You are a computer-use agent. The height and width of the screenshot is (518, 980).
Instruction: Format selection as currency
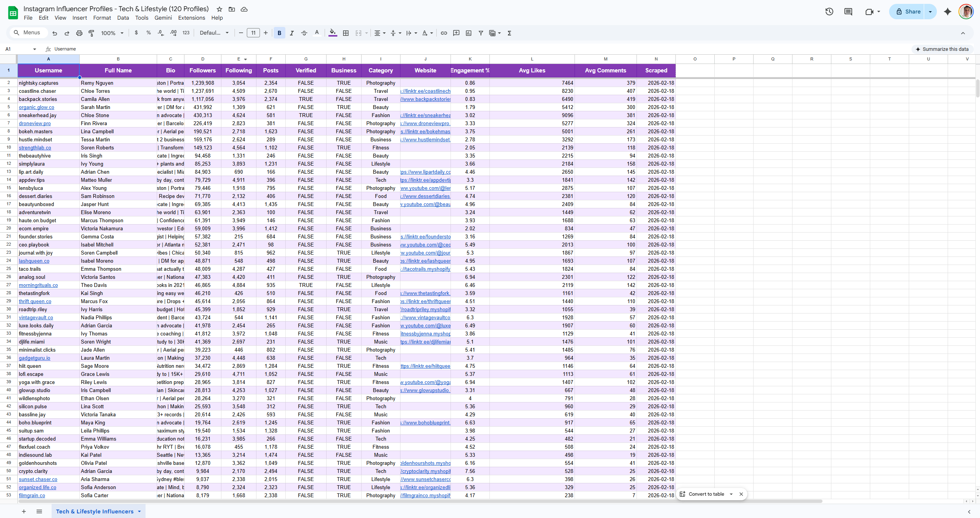click(x=136, y=33)
